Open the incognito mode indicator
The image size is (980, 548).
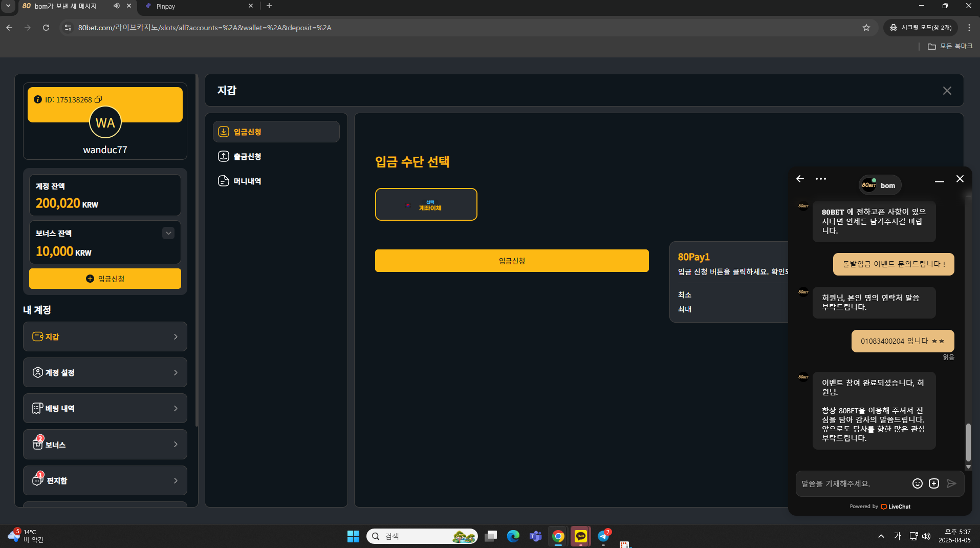point(921,28)
